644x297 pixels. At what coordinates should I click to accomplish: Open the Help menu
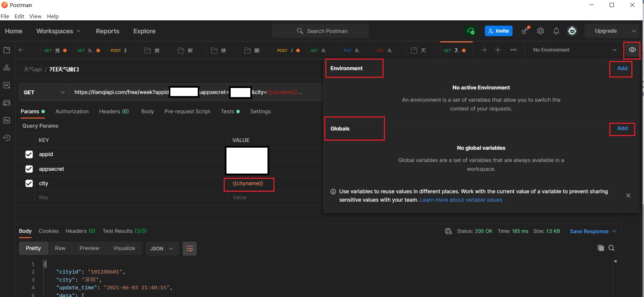tap(53, 16)
